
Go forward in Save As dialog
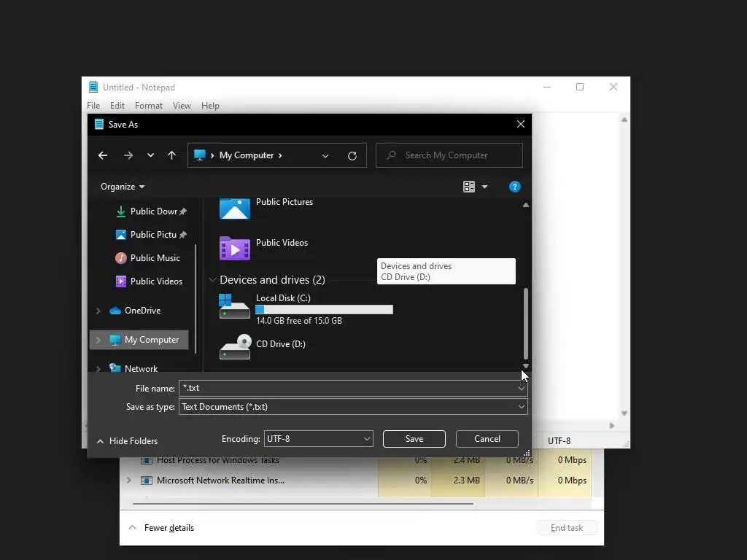[x=128, y=155]
